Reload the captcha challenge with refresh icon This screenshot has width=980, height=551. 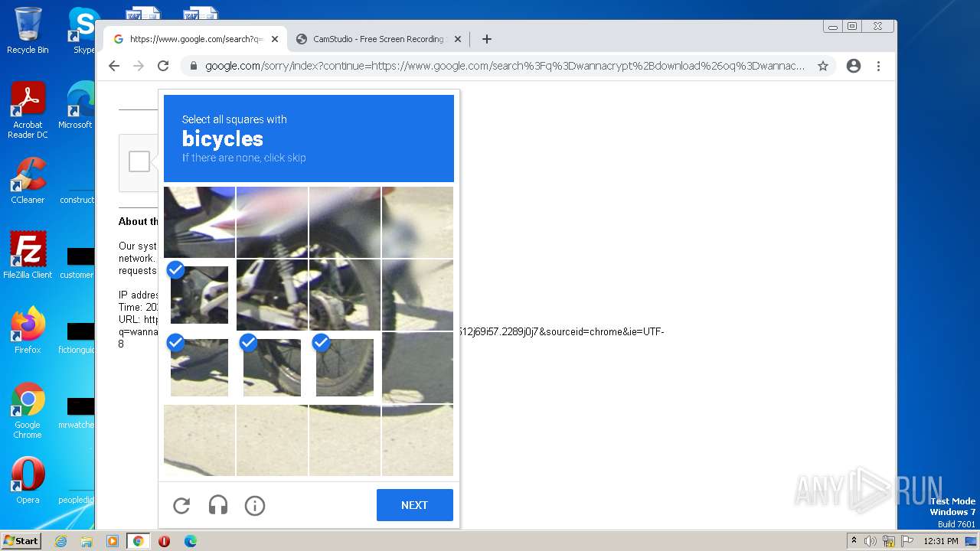181,505
